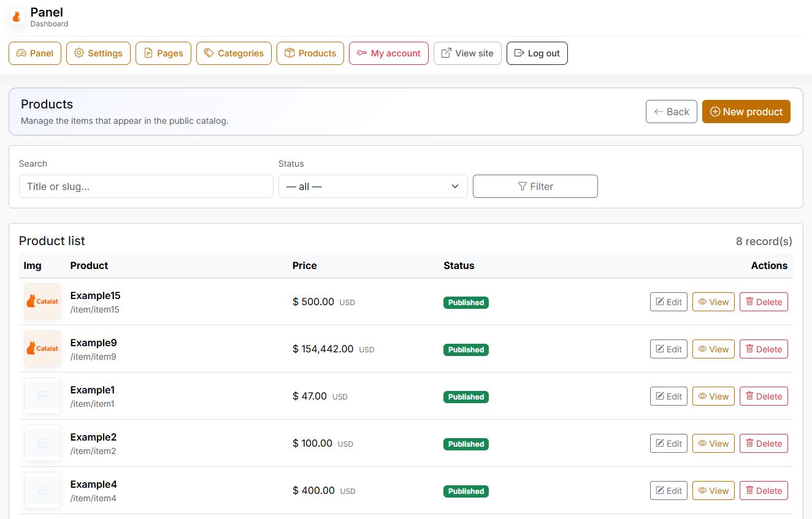
Task: View the Example2 product
Action: pyautogui.click(x=713, y=444)
